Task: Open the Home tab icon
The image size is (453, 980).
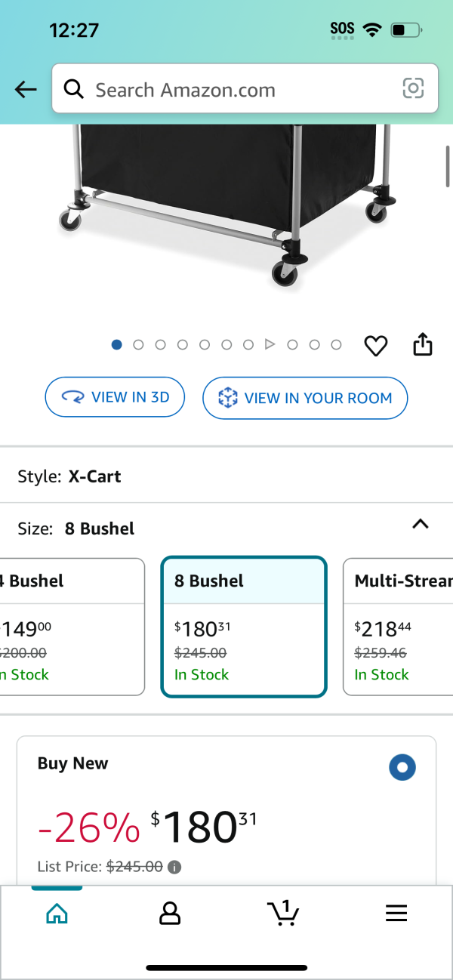Action: [57, 914]
